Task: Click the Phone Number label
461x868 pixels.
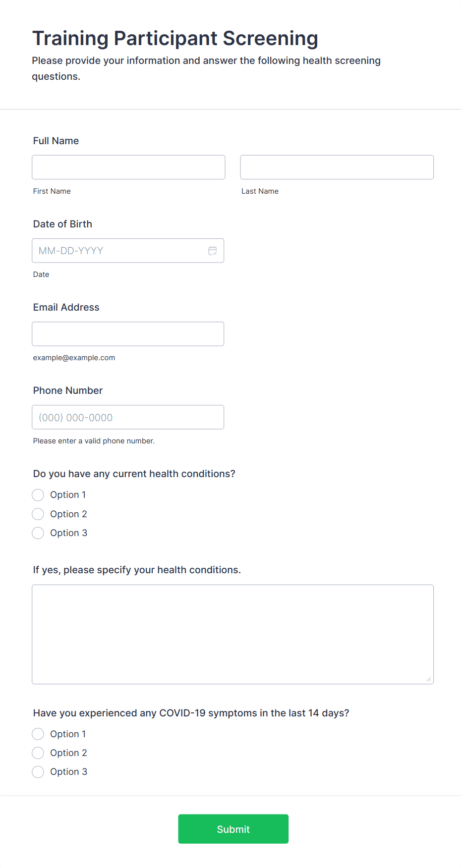Action: point(68,390)
